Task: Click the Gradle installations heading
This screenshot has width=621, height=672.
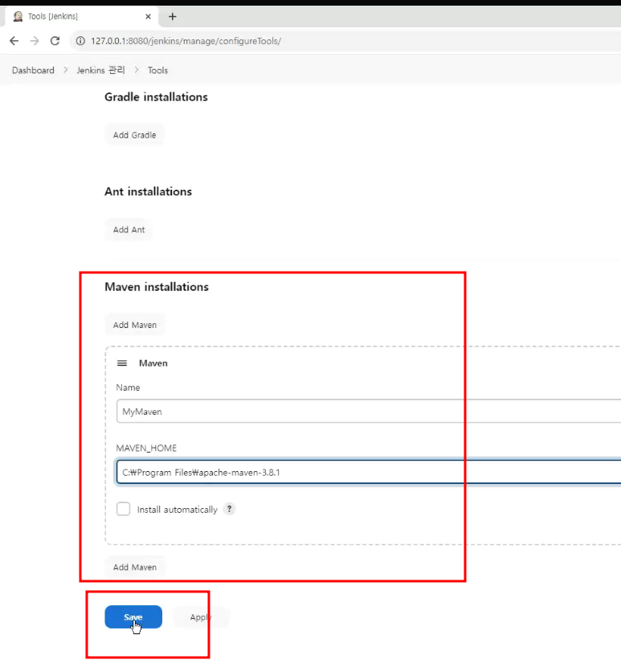Action: click(157, 96)
